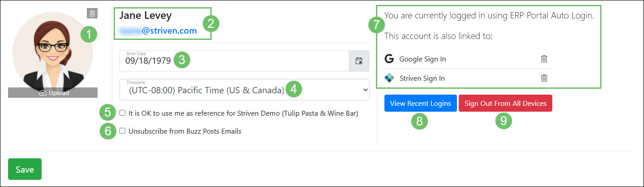Delete the profile photo with trash icon
Image resolution: width=644 pixels, height=187 pixels.
click(92, 13)
